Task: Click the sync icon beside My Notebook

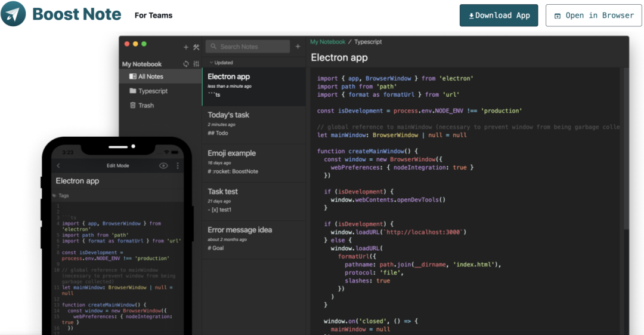Action: tap(186, 64)
